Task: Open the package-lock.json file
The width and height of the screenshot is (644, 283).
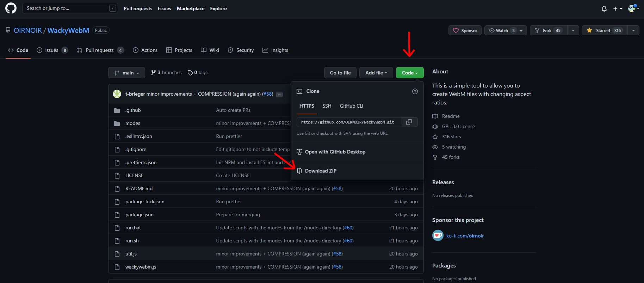Action: click(145, 201)
